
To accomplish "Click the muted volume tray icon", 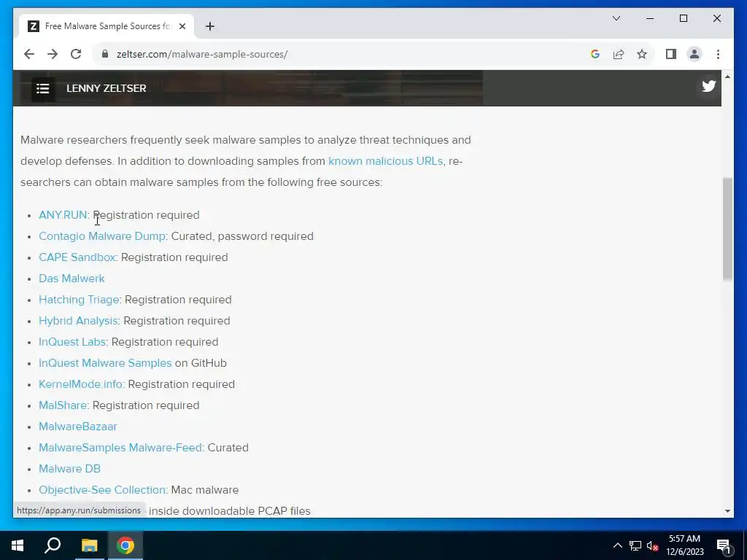I will (652, 545).
